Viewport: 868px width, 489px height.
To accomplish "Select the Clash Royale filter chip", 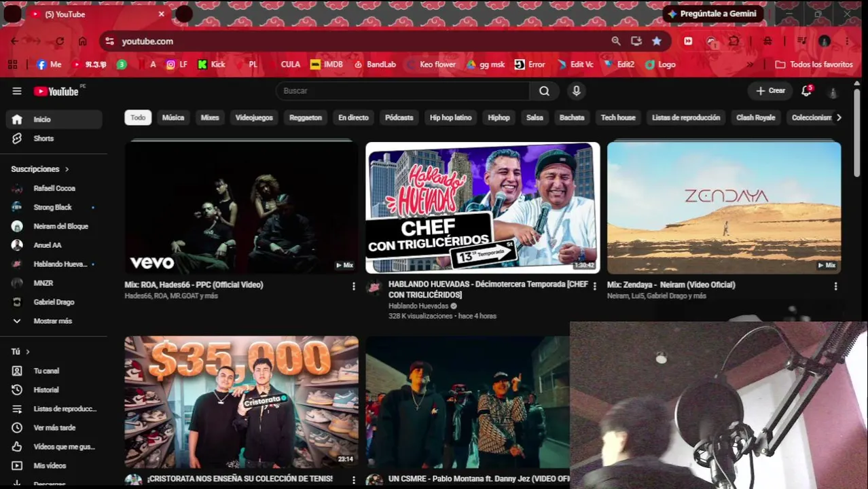I will coord(755,117).
